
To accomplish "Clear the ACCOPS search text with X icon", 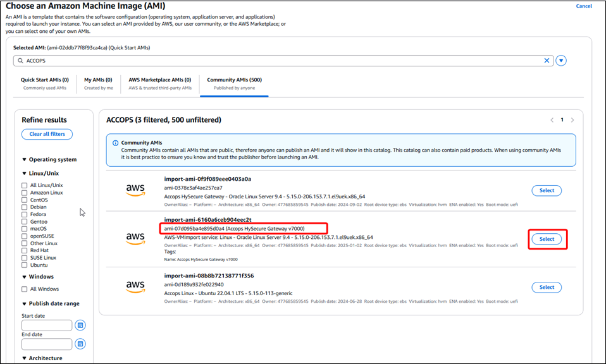I will click(547, 61).
